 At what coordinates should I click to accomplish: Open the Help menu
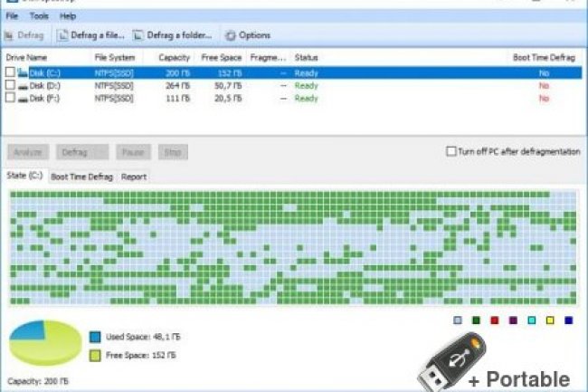pyautogui.click(x=68, y=16)
